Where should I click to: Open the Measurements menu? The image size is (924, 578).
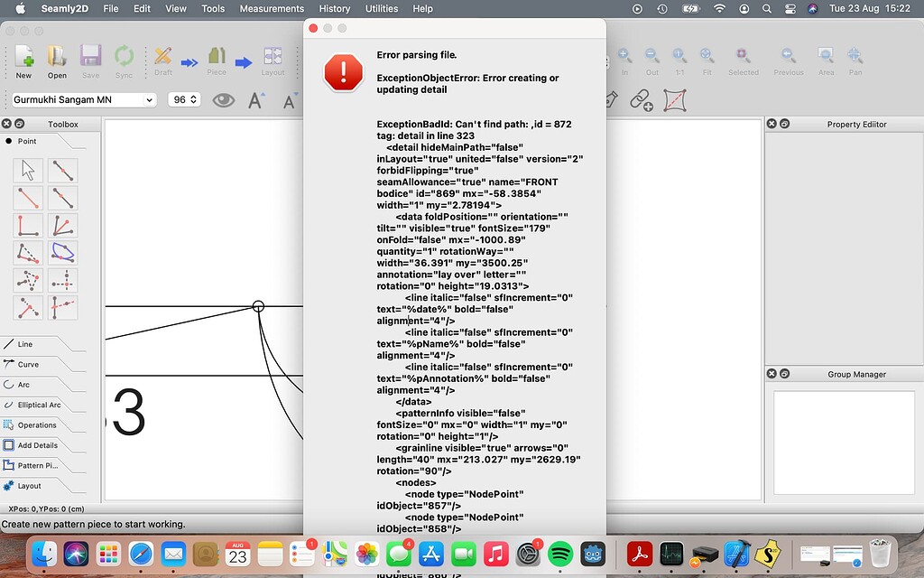pos(272,8)
